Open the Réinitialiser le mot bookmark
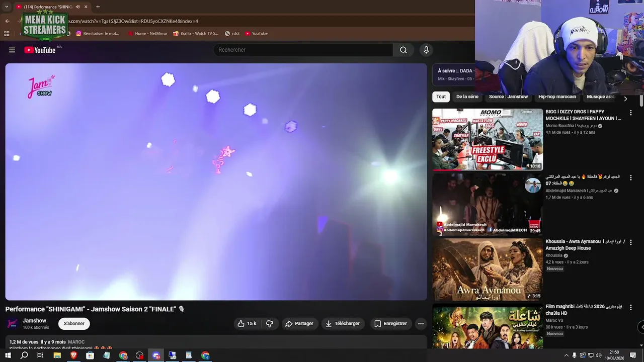This screenshot has width=644, height=362. point(98,34)
